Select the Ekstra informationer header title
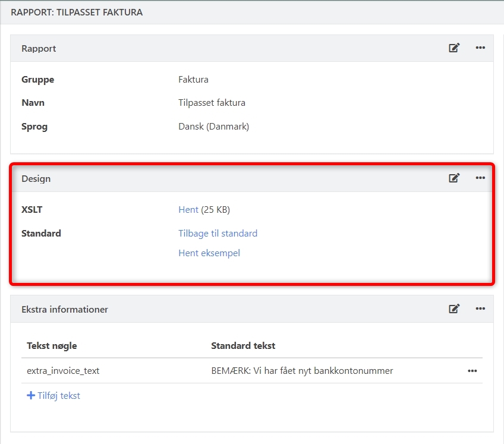The width and height of the screenshot is (504, 444). pos(65,309)
